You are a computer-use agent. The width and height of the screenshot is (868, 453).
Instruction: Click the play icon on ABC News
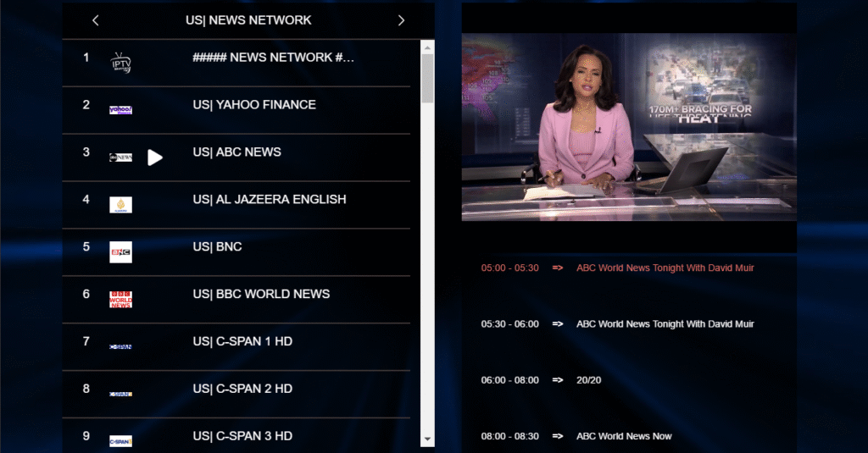pos(155,157)
